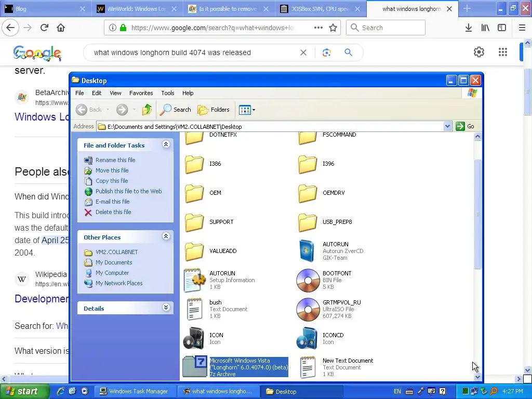Click Move this file
The height and width of the screenshot is (399, 532).
pyautogui.click(x=112, y=170)
